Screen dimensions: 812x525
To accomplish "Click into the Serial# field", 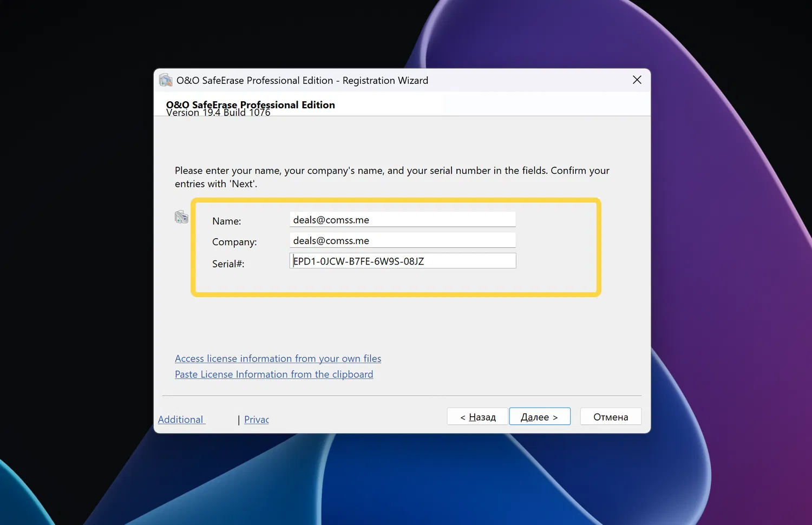I will [x=403, y=261].
